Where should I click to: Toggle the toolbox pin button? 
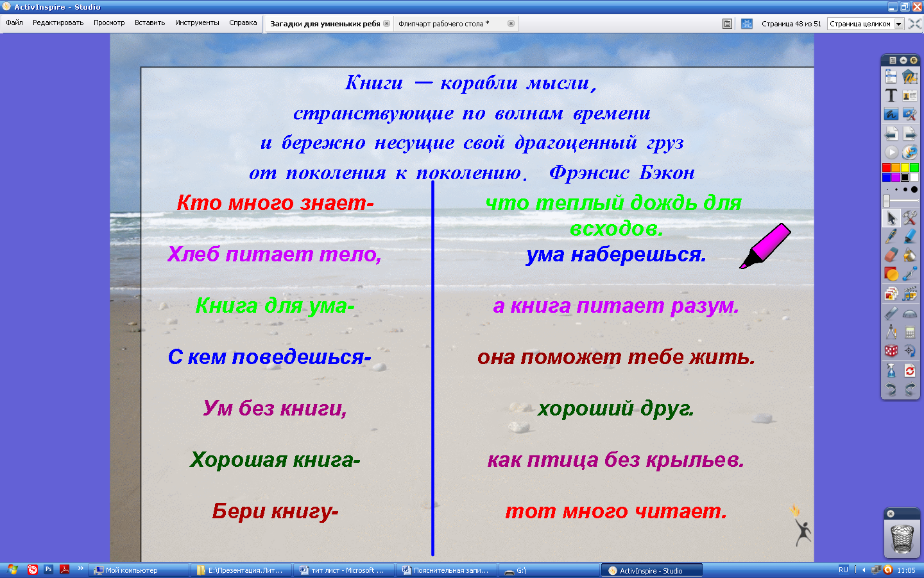pyautogui.click(x=914, y=60)
